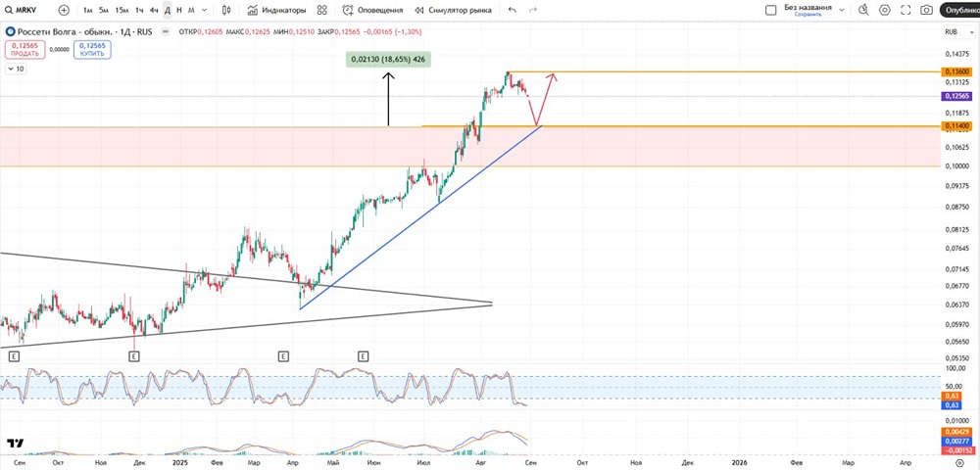
Task: Select the 1м timeframe
Action: [x=88, y=10]
